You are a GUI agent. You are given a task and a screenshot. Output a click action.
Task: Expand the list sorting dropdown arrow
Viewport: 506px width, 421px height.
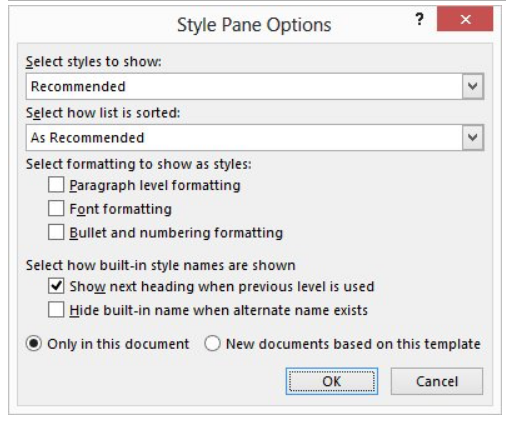472,137
